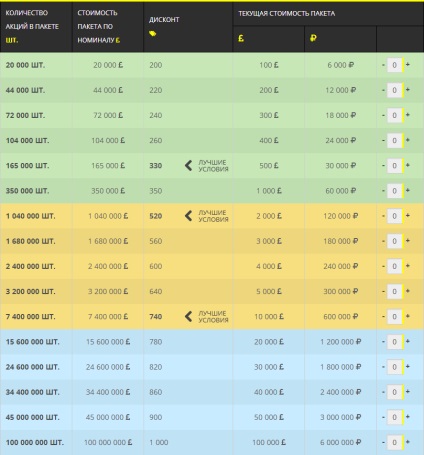The width and height of the screenshot is (424, 455).
Task: Decrease quantity for 1 680 000 шт. package
Action: 383,241
